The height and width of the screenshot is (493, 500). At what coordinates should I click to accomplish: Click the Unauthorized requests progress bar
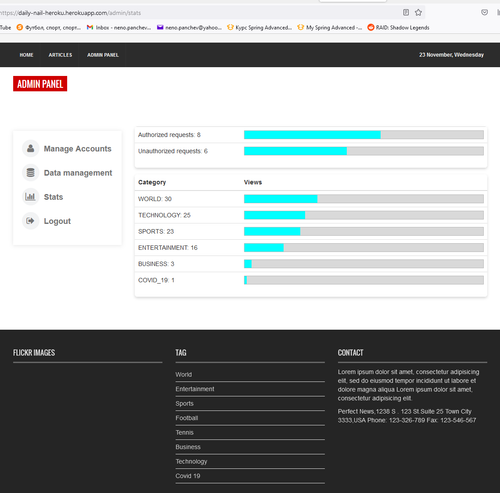pos(364,151)
